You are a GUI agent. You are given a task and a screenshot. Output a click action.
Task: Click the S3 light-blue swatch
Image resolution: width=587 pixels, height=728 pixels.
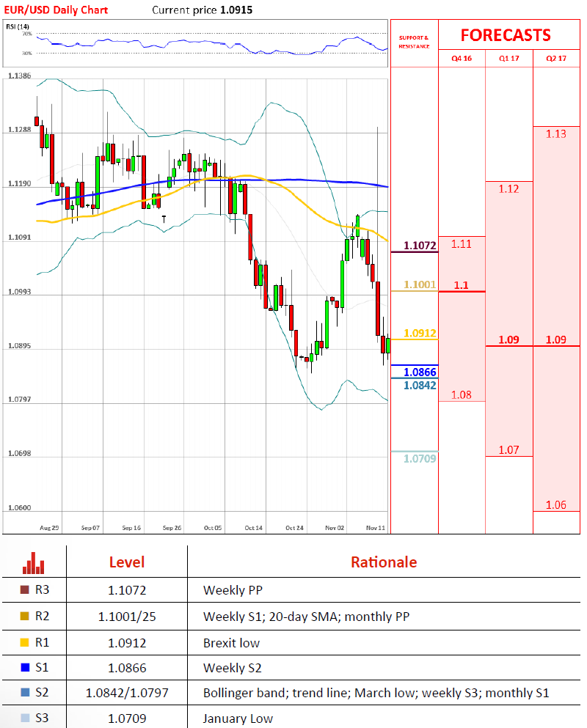25,718
